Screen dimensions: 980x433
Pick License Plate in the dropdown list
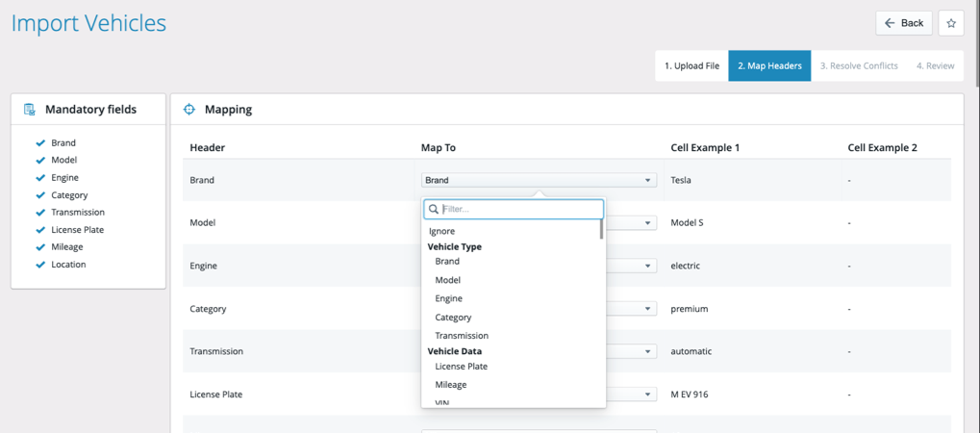(x=461, y=366)
